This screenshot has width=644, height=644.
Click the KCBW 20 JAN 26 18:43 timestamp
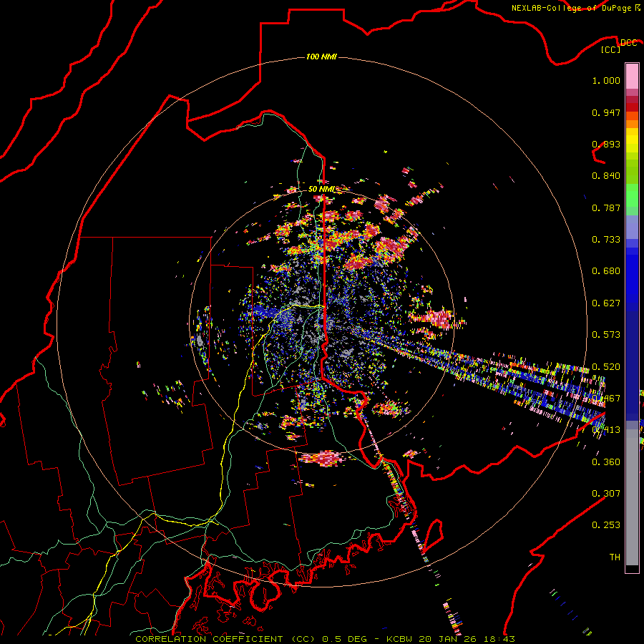(451, 639)
